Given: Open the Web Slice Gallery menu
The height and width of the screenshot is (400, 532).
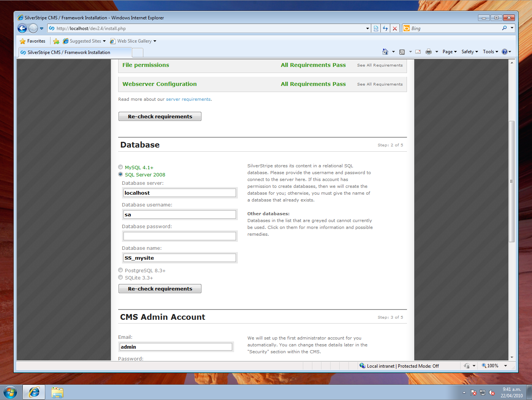Looking at the screenshot, I should (133, 41).
